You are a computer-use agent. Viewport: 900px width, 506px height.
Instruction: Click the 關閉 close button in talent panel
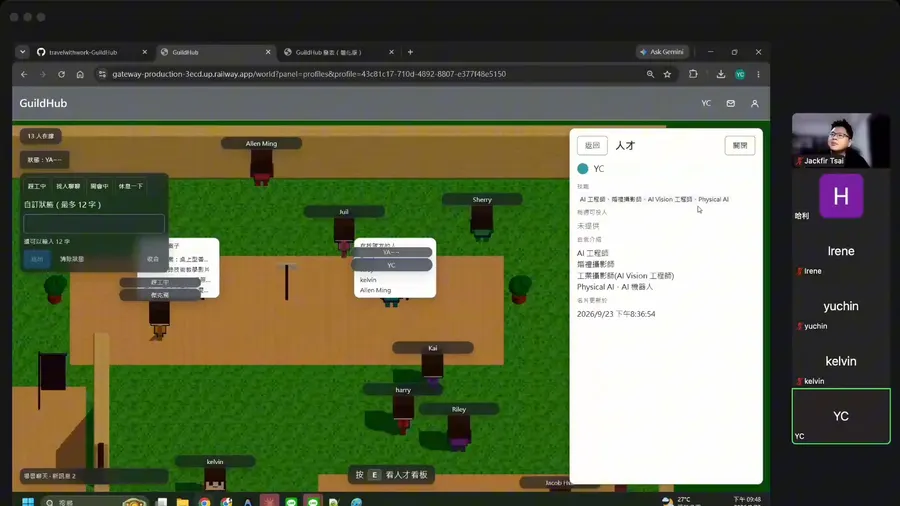click(740, 146)
